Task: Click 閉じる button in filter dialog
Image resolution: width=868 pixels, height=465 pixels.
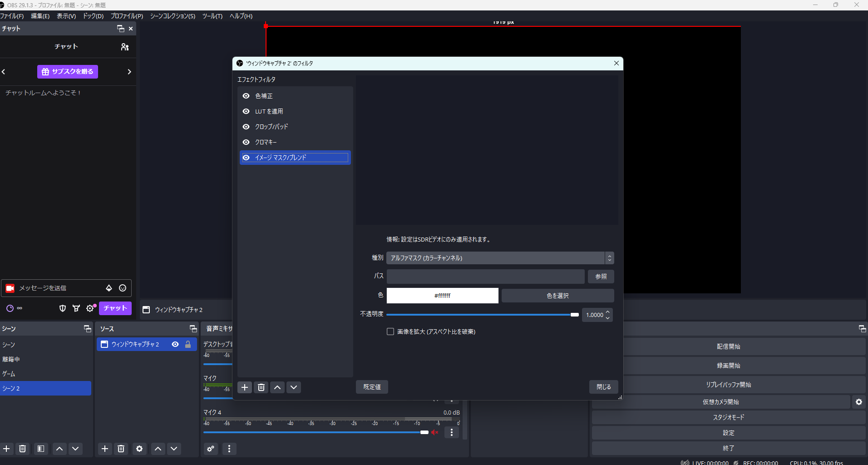Action: pos(604,387)
